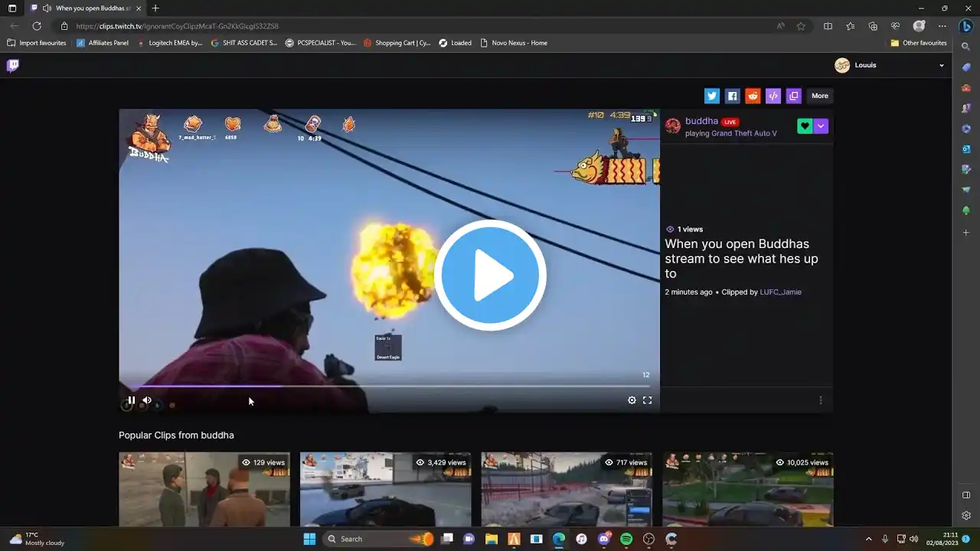Screen dimensions: 980x551
Task: Open the Louuis account dropdown
Action: coord(890,65)
